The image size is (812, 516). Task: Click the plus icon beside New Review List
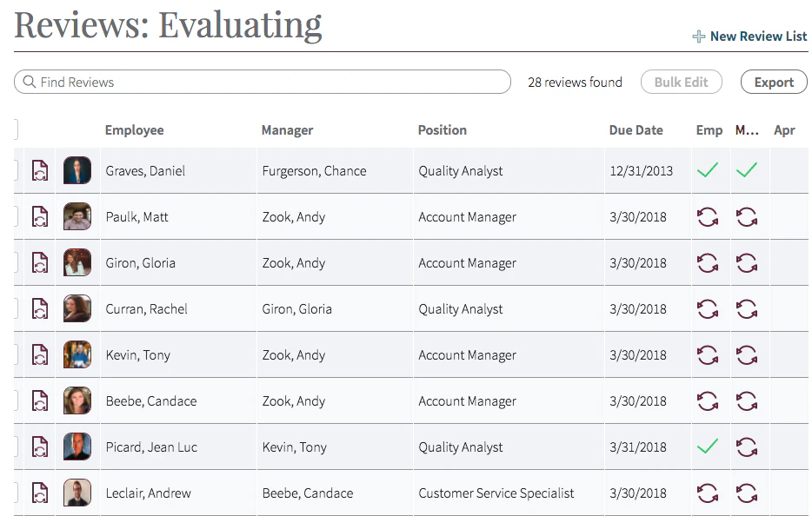tap(698, 36)
